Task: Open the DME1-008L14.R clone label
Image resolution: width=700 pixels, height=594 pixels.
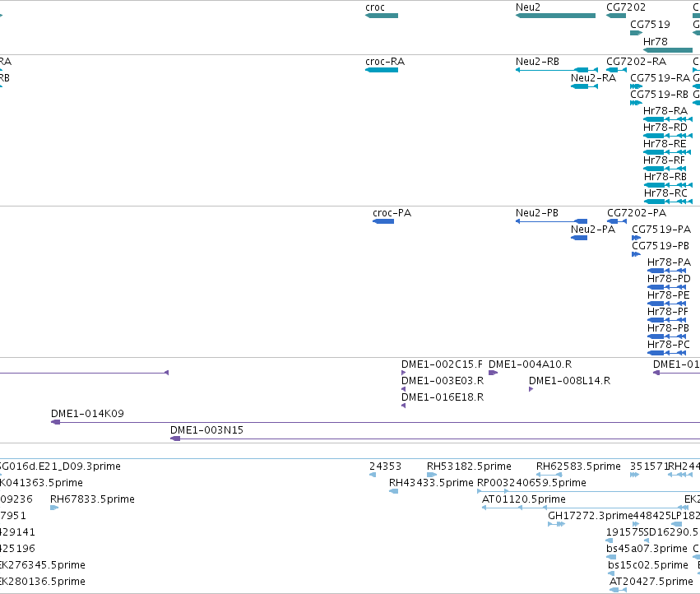Action: (570, 381)
